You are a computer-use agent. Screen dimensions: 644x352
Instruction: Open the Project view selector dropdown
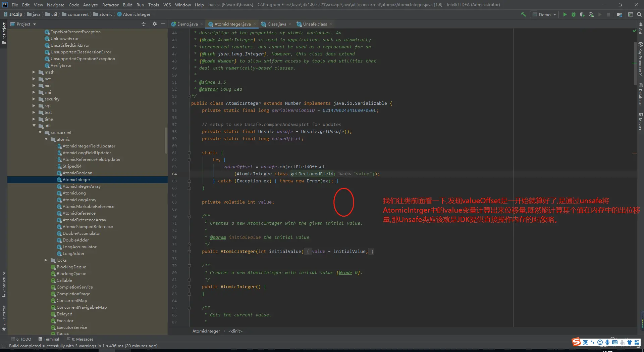(23, 24)
